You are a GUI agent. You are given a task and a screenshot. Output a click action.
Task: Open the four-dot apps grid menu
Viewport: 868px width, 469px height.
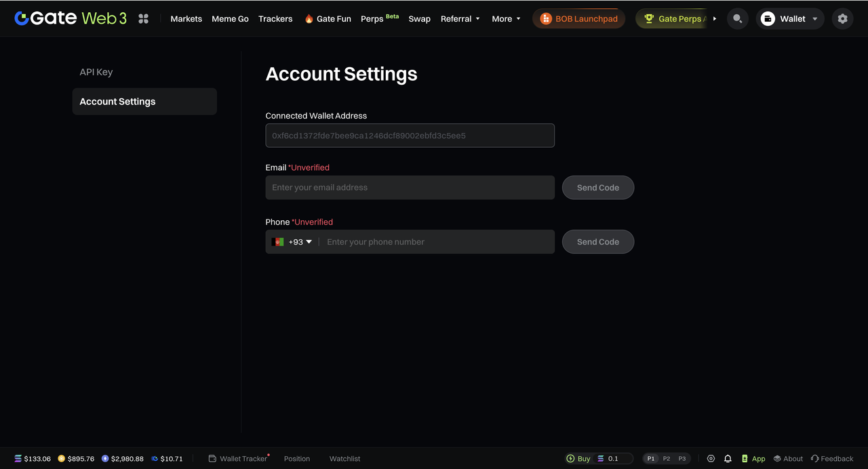(143, 19)
